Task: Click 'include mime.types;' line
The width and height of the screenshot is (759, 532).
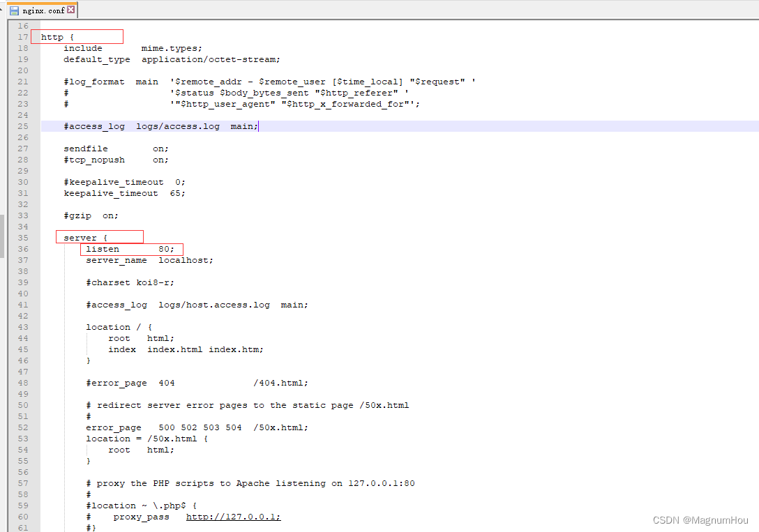Action: coord(133,48)
